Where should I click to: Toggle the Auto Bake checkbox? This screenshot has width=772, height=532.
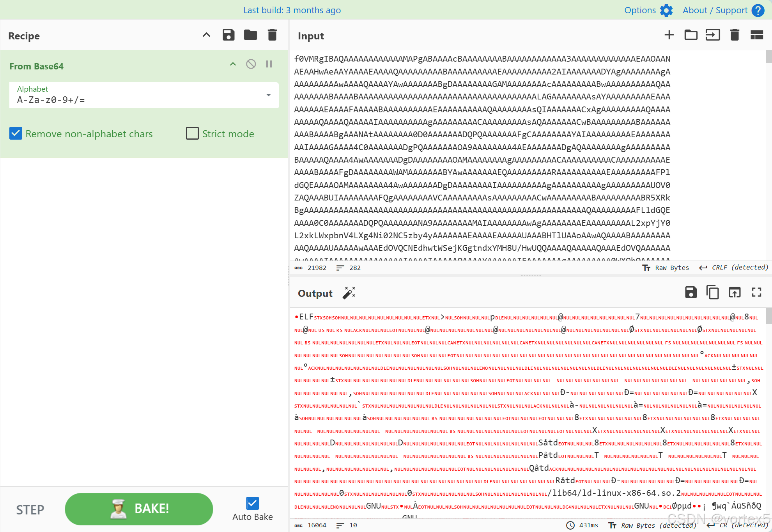pyautogui.click(x=252, y=503)
